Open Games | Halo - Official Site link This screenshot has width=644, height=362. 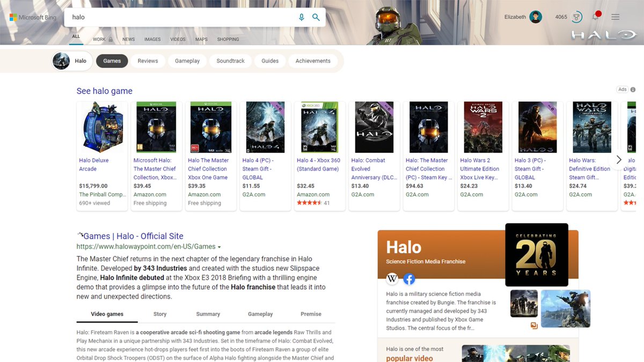[133, 236]
